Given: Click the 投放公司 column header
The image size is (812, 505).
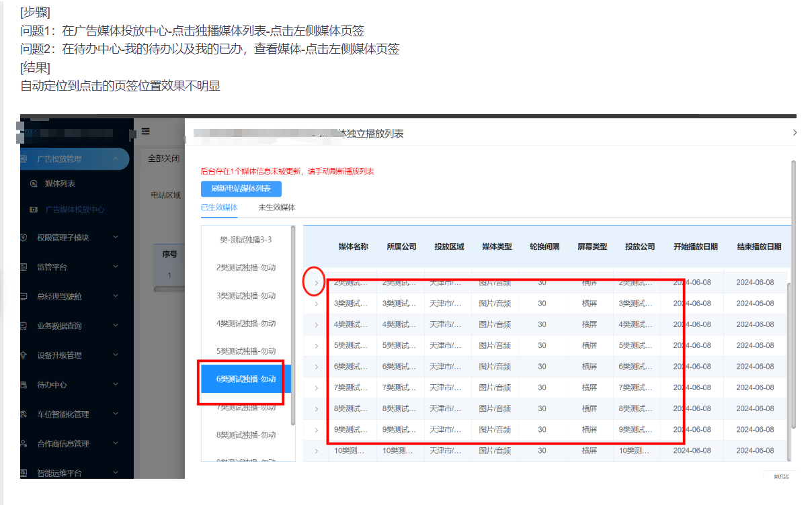Looking at the screenshot, I should point(640,246).
